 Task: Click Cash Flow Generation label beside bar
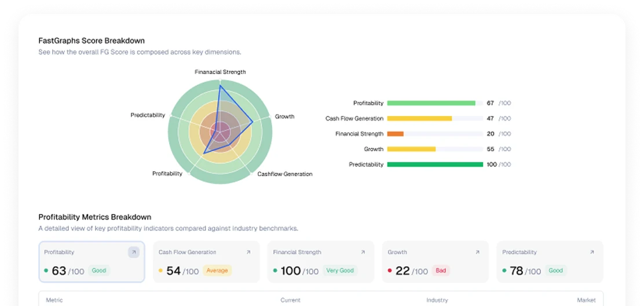354,118
